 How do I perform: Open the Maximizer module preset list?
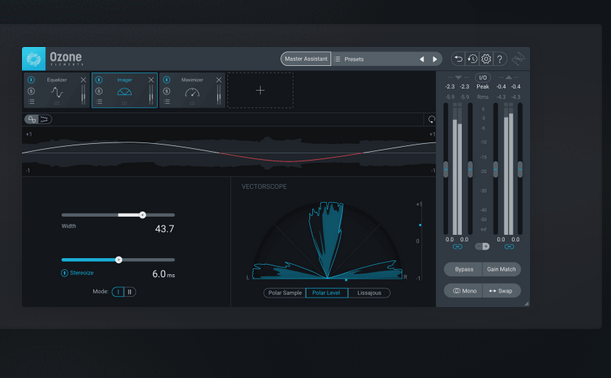tap(167, 102)
